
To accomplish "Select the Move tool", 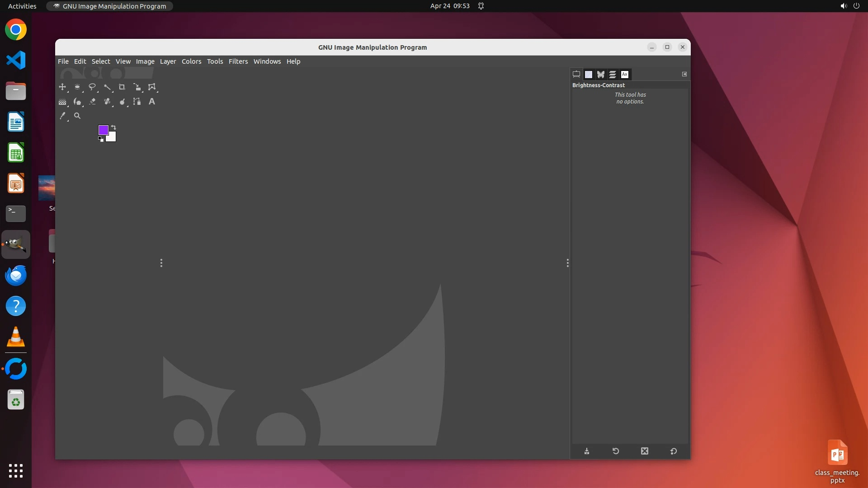I will [62, 87].
